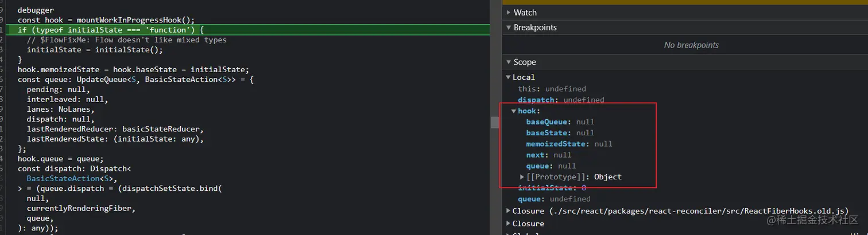Collapse the Scope section

[x=508, y=62]
